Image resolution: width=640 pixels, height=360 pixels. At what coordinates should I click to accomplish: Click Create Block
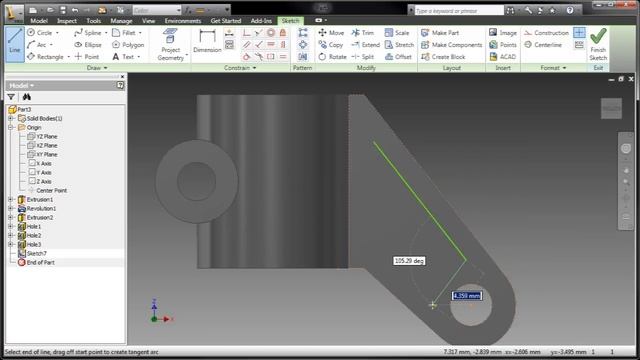(443, 57)
